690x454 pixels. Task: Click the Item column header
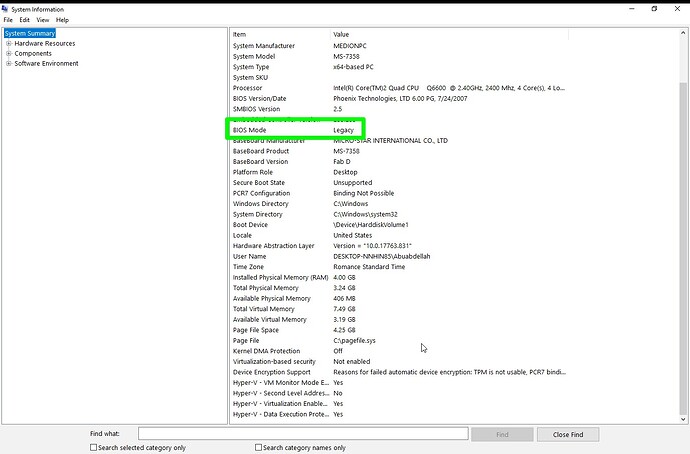[281, 34]
